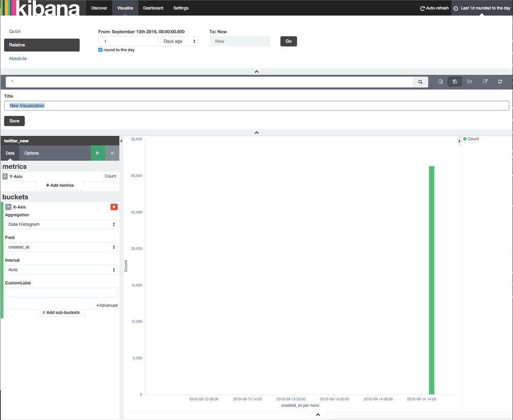The image size is (513, 420).
Task: Click the search magnifier button
Action: pos(420,81)
